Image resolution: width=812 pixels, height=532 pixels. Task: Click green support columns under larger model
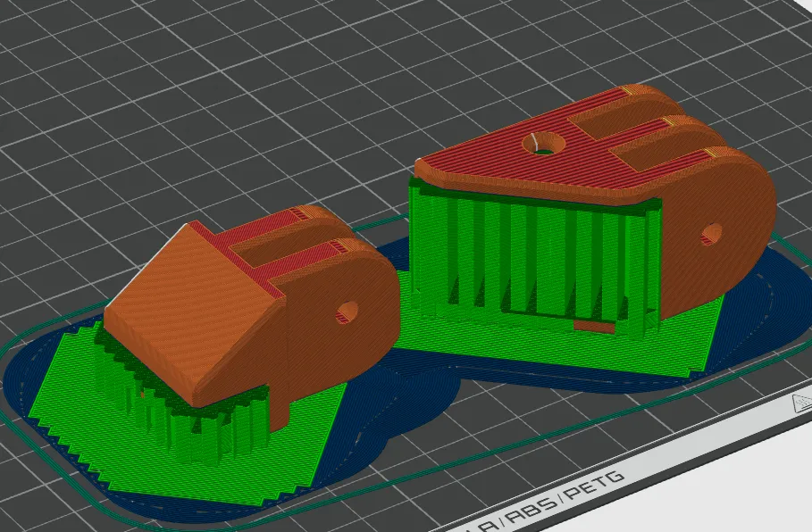[x=533, y=259]
